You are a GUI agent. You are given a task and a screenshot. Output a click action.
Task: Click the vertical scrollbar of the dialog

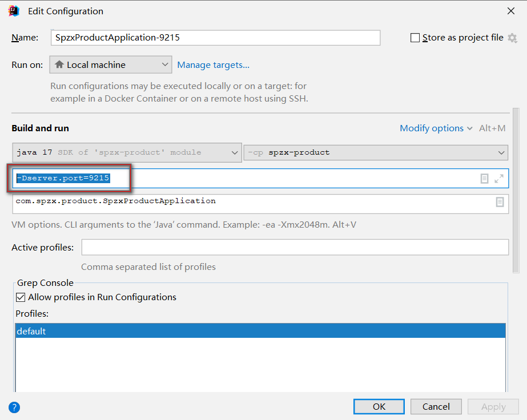pos(516,191)
